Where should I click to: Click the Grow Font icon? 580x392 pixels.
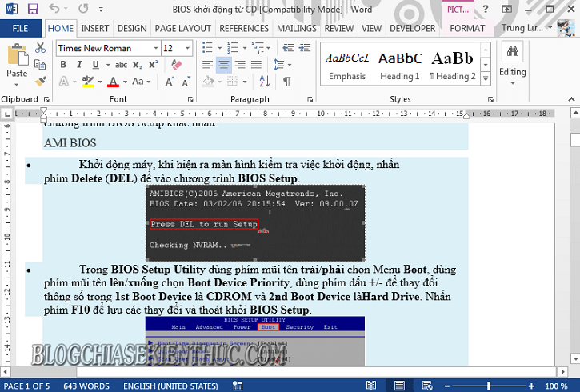point(170,82)
